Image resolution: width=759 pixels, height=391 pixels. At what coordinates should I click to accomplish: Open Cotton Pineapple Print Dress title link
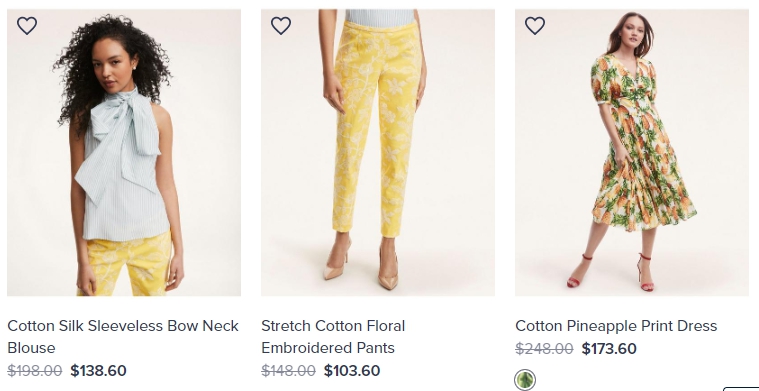[x=616, y=326]
